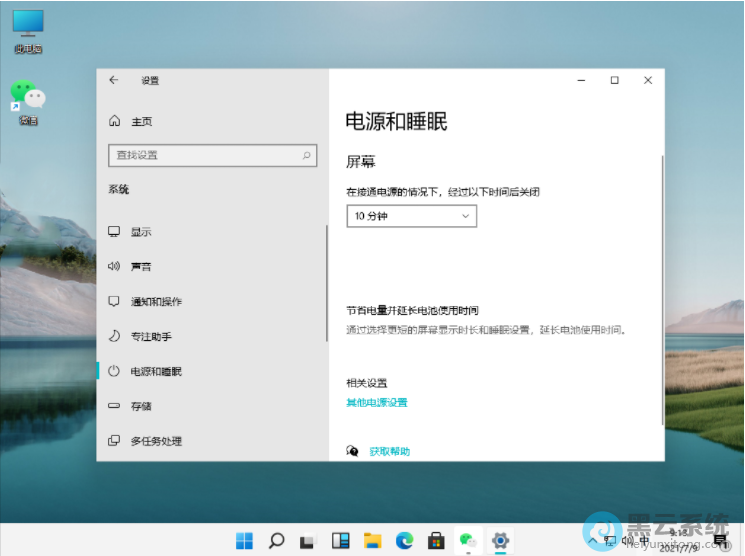Open Microsoft Edge from the taskbar
Screen dimensions: 745x556
[404, 541]
